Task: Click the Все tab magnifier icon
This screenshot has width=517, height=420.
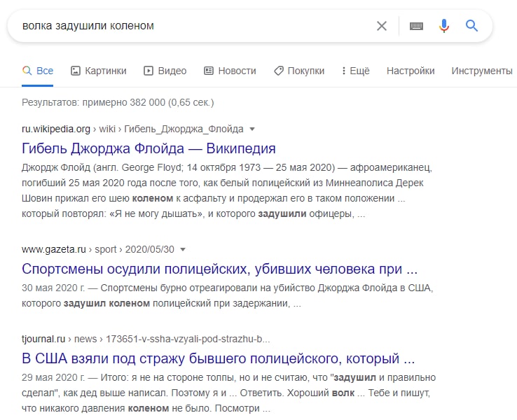Action: (x=27, y=71)
